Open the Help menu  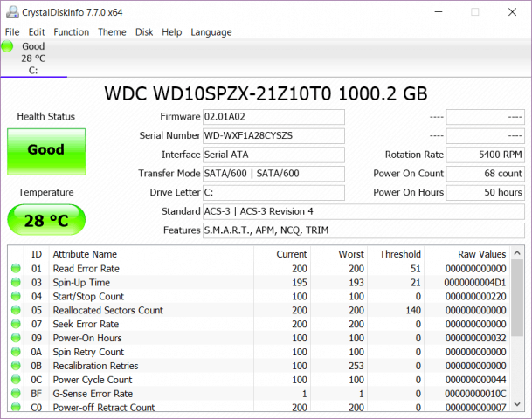pos(172,32)
